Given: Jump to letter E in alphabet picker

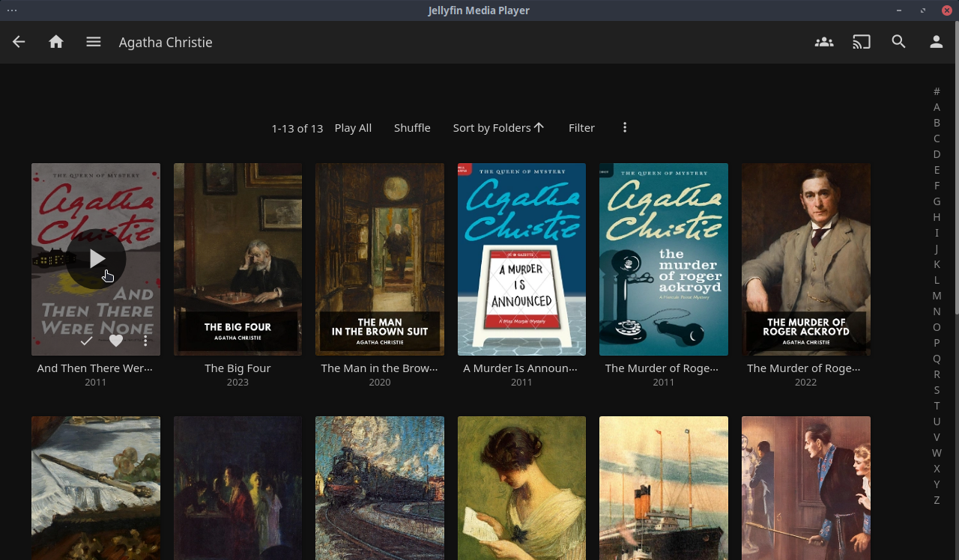Looking at the screenshot, I should [x=937, y=170].
